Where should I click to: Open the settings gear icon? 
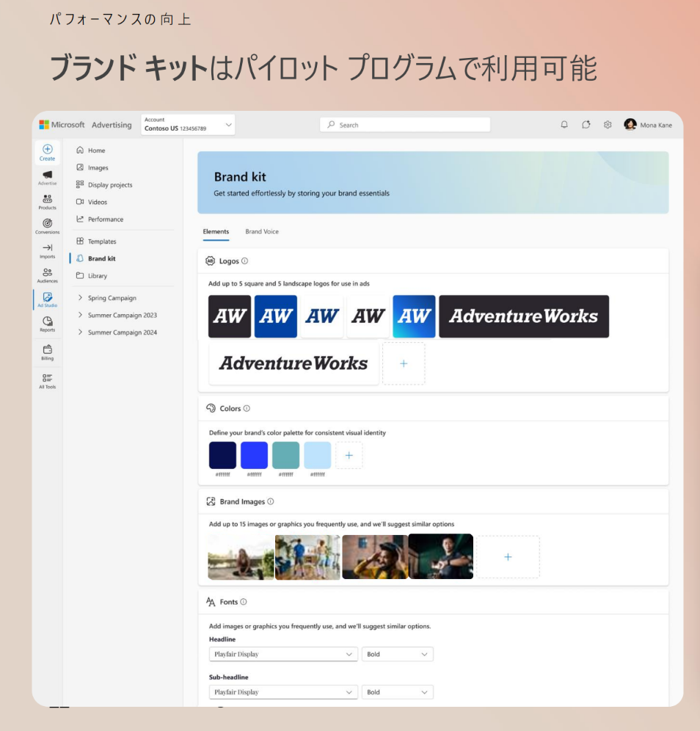click(608, 125)
